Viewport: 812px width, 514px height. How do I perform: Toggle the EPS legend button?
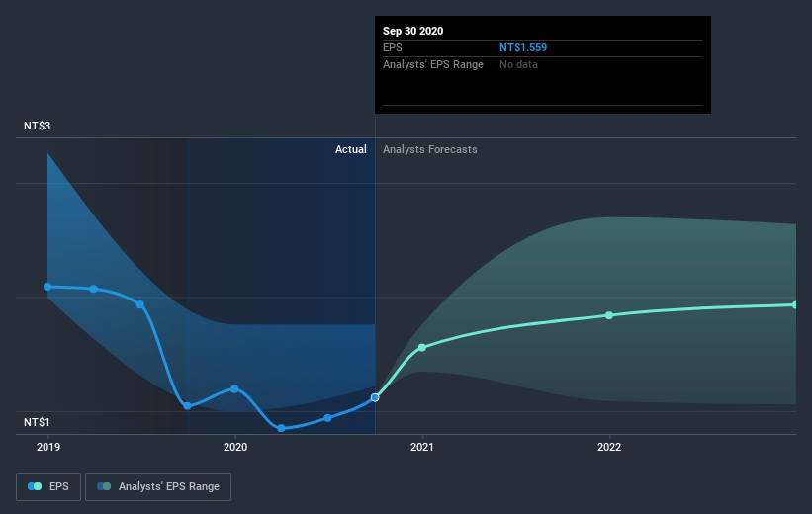pyautogui.click(x=48, y=487)
